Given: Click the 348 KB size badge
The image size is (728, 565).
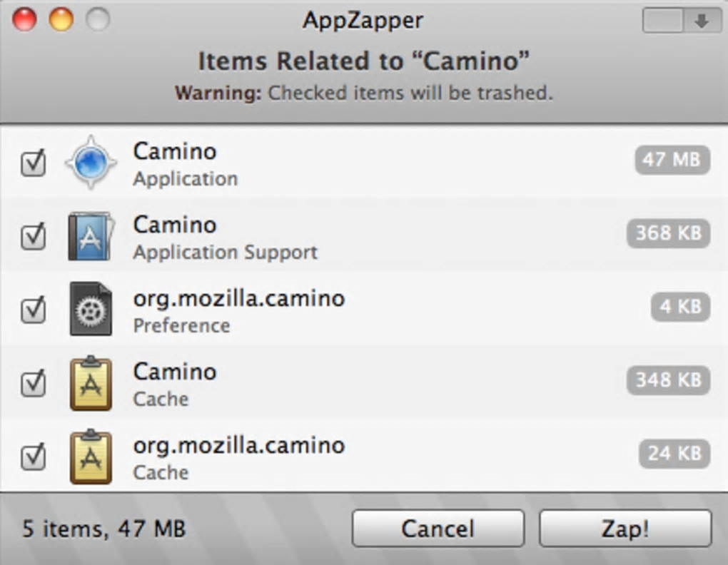Looking at the screenshot, I should [668, 380].
